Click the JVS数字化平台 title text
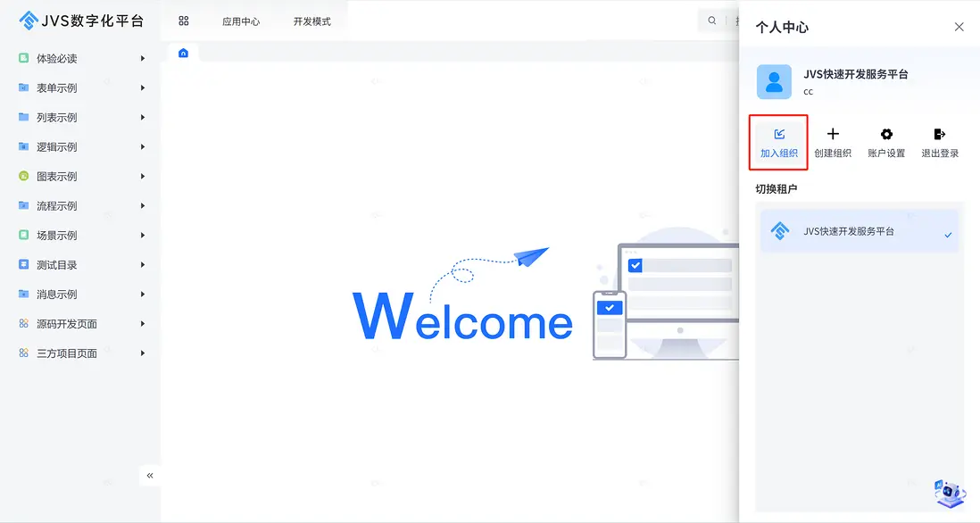This screenshot has height=523, width=980. [93, 21]
